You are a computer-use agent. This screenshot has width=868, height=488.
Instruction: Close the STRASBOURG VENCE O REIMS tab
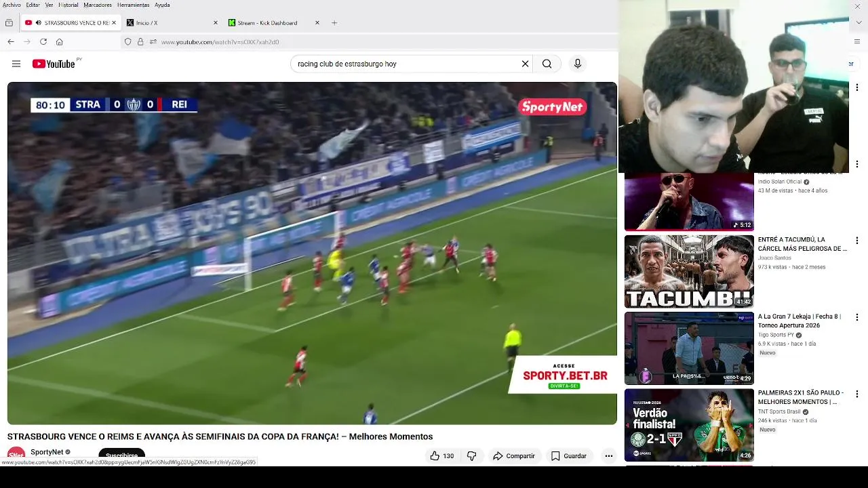point(114,22)
